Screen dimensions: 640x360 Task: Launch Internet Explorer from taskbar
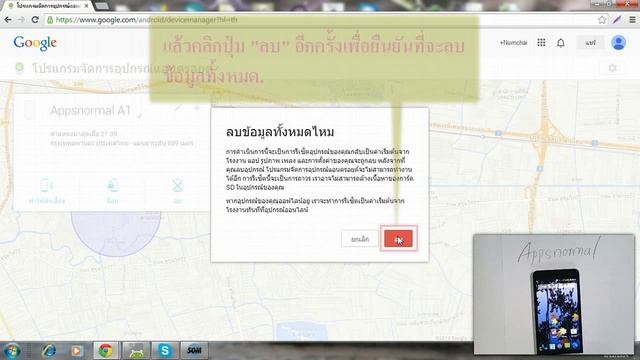coord(49,351)
